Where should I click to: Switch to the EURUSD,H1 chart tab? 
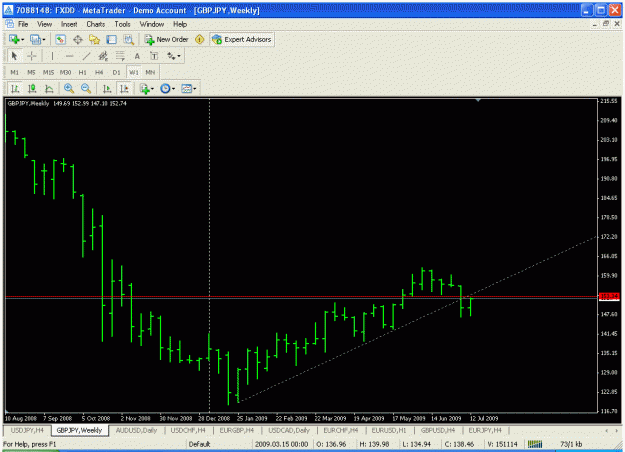(x=389, y=430)
